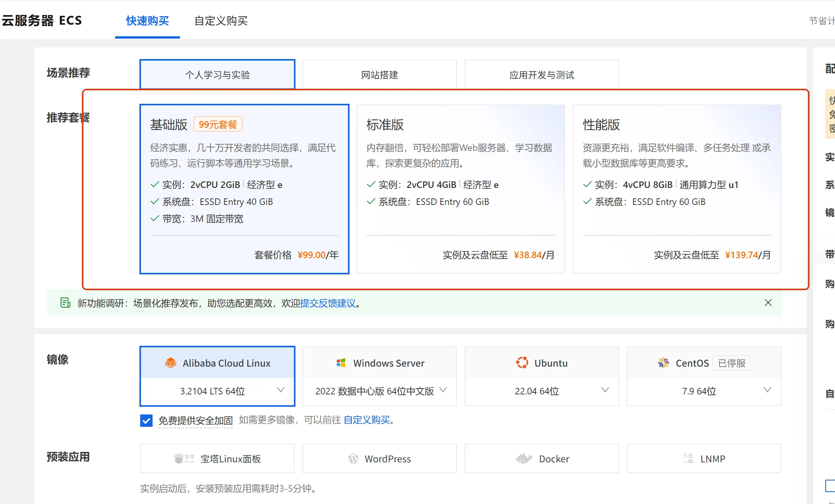Click the ¥38.84/月 price text
This screenshot has height=504, width=835.
tap(534, 255)
